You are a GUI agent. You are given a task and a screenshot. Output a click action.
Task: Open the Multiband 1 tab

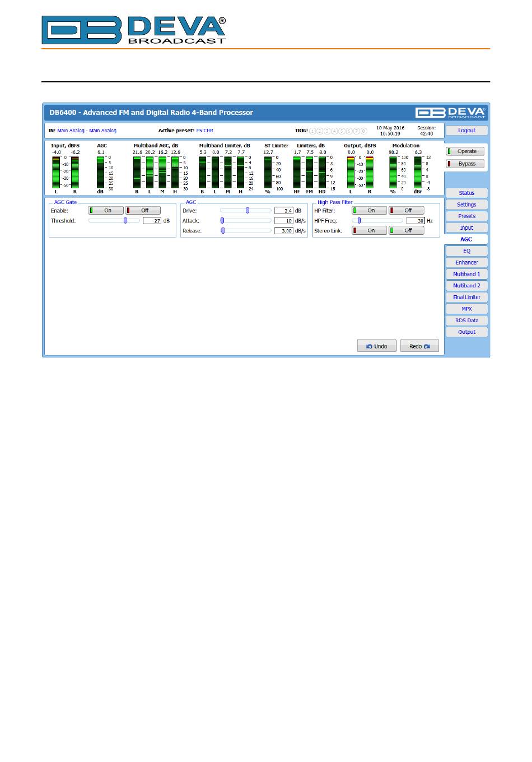coord(466,274)
